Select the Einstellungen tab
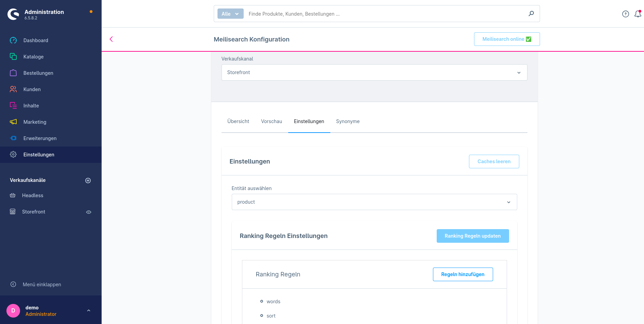The width and height of the screenshot is (644, 324). click(x=309, y=121)
